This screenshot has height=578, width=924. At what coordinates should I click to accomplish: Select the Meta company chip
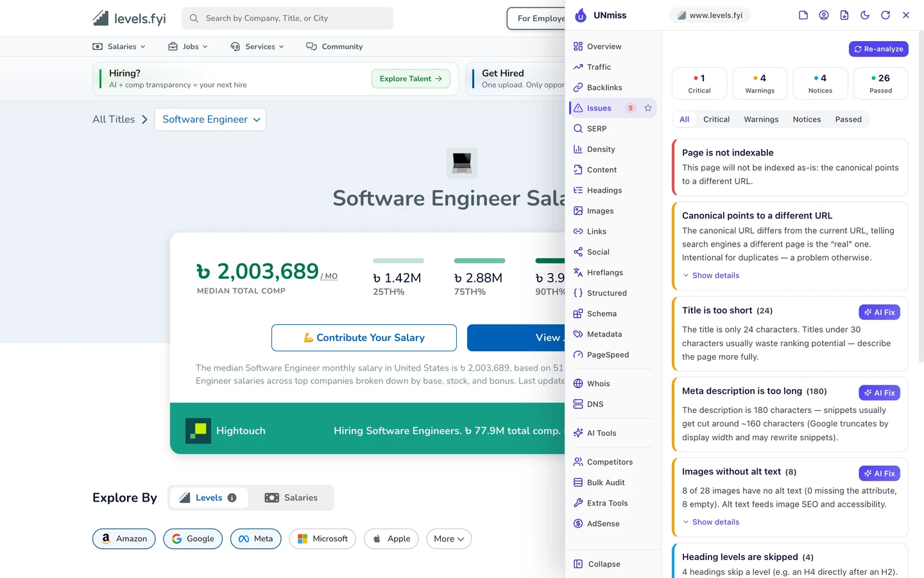click(256, 539)
